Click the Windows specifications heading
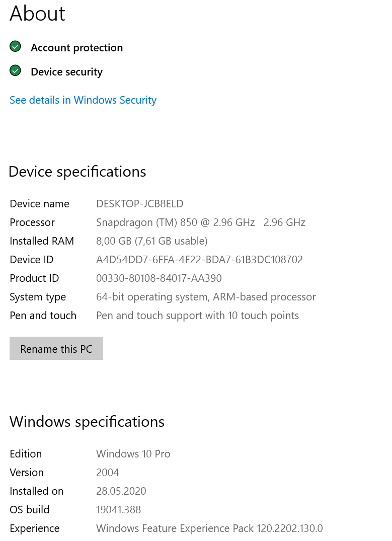The width and height of the screenshot is (392, 541). (x=87, y=421)
